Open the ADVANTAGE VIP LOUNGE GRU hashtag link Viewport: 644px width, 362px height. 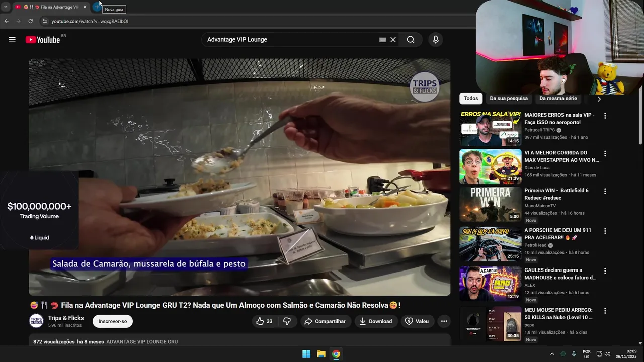click(142, 342)
